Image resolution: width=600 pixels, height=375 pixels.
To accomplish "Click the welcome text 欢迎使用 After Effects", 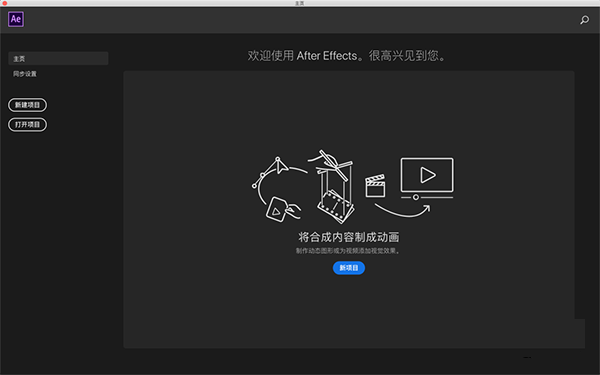I will pyautogui.click(x=302, y=56).
